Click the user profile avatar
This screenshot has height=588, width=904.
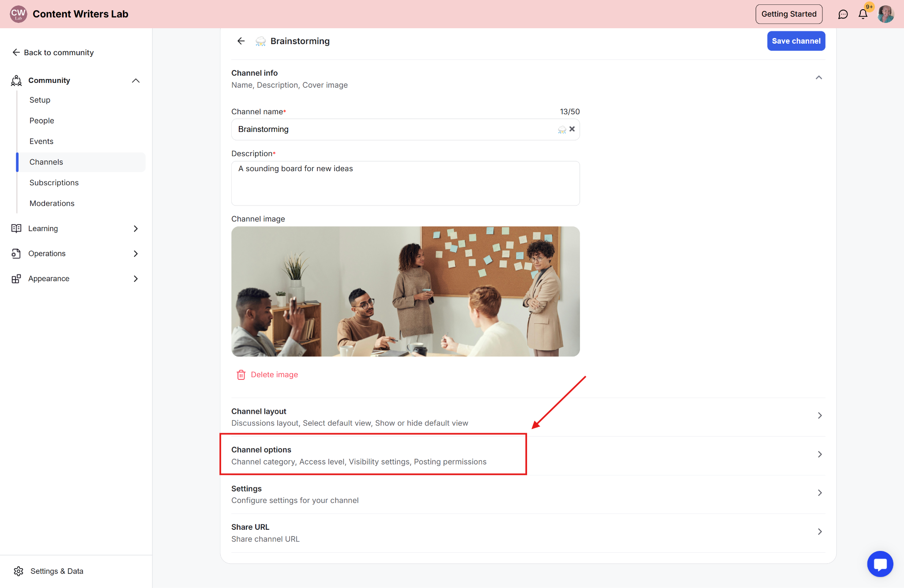pyautogui.click(x=885, y=14)
